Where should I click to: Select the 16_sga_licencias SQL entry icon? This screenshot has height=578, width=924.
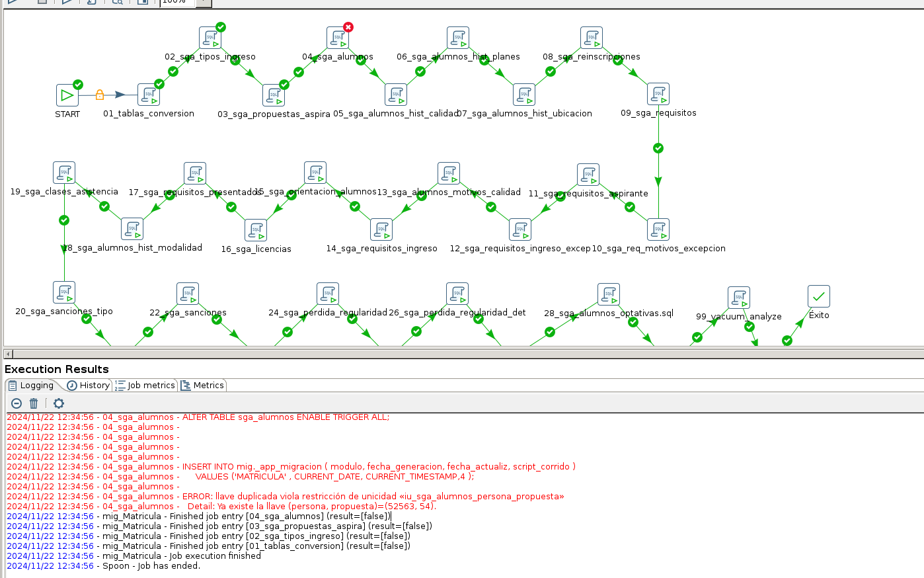coord(256,230)
